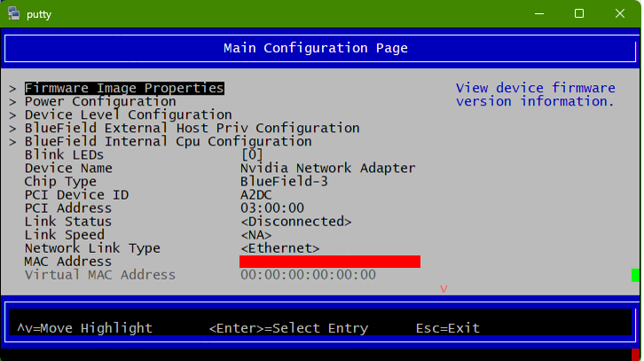Click the redacted MAC Address field

coord(329,262)
